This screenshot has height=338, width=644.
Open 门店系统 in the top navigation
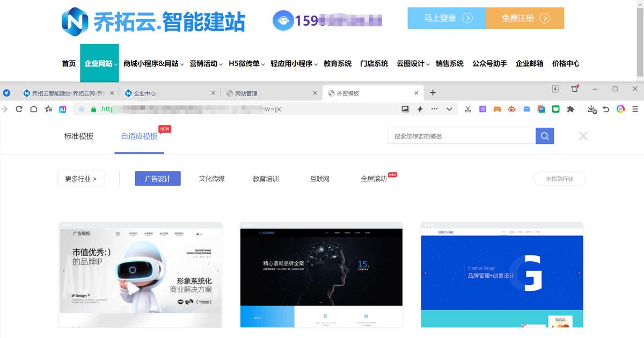point(374,63)
